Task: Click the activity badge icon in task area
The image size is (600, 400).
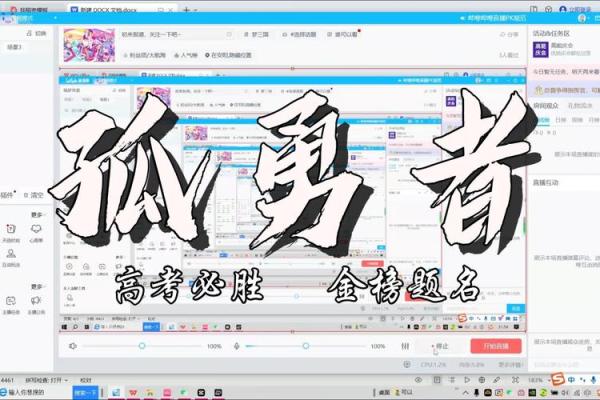Action: (541, 49)
